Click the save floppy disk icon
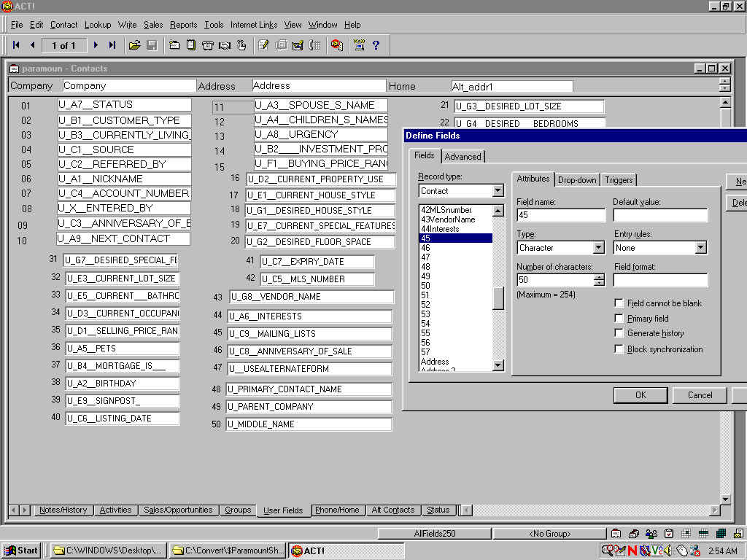Screen dimensions: 747x560 [152, 45]
